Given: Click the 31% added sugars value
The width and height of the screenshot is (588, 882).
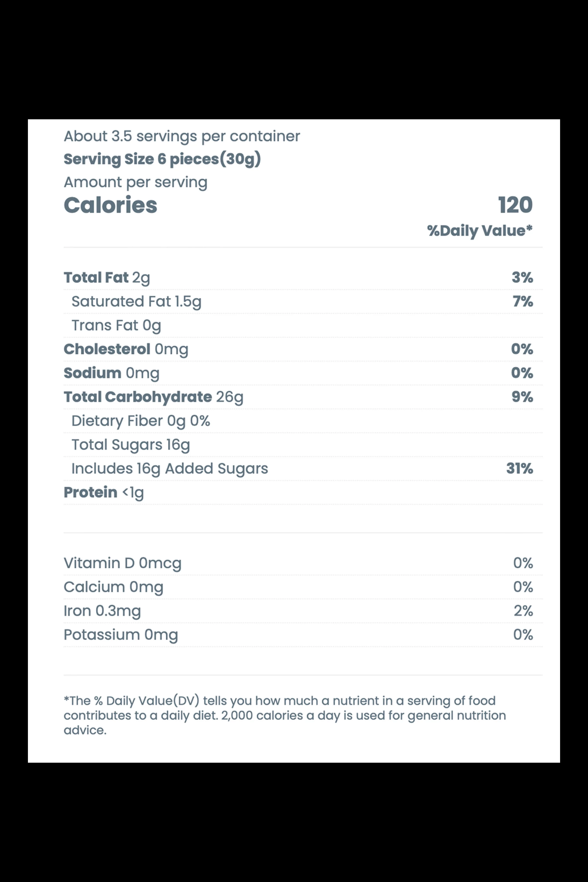Looking at the screenshot, I should pos(519,468).
